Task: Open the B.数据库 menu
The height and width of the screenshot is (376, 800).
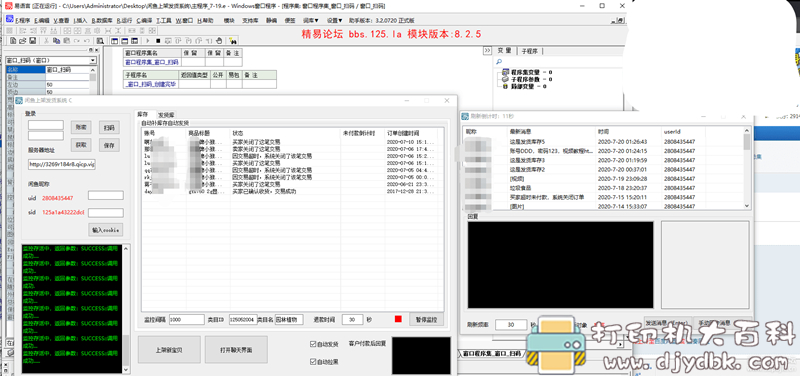Action: click(103, 21)
